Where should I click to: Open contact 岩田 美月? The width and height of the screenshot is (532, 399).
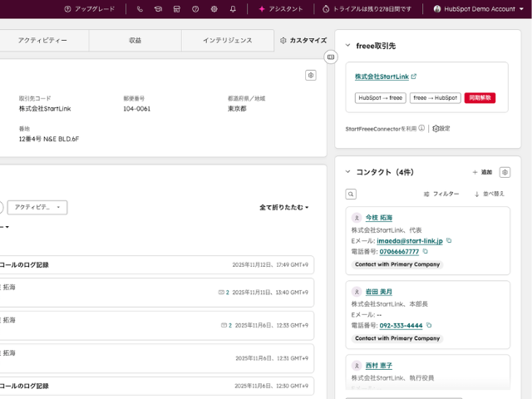(x=379, y=292)
